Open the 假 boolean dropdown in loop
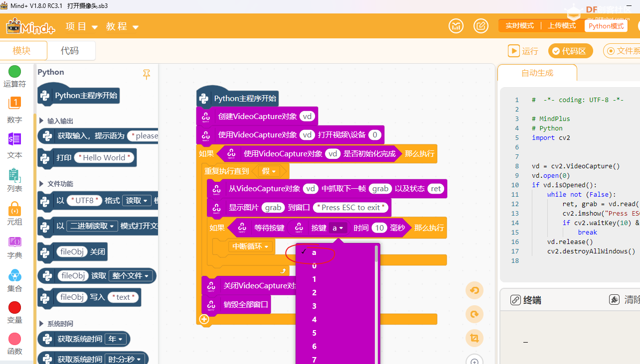The width and height of the screenshot is (640, 364). tap(269, 171)
